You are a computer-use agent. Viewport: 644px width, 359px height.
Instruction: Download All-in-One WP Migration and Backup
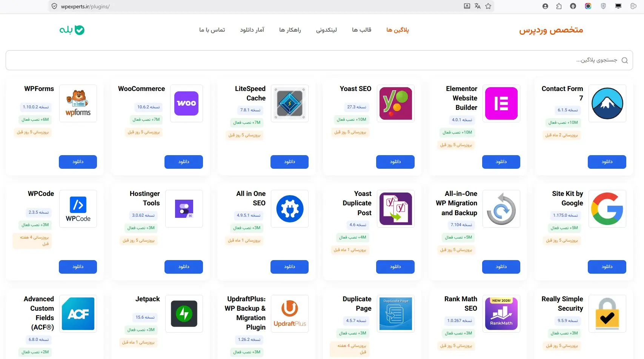point(501,267)
